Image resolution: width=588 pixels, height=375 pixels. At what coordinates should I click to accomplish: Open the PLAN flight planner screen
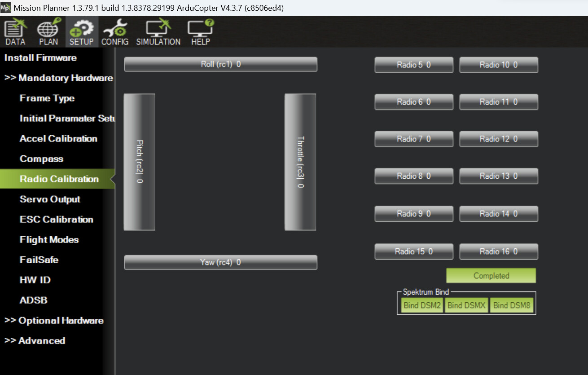(x=48, y=32)
